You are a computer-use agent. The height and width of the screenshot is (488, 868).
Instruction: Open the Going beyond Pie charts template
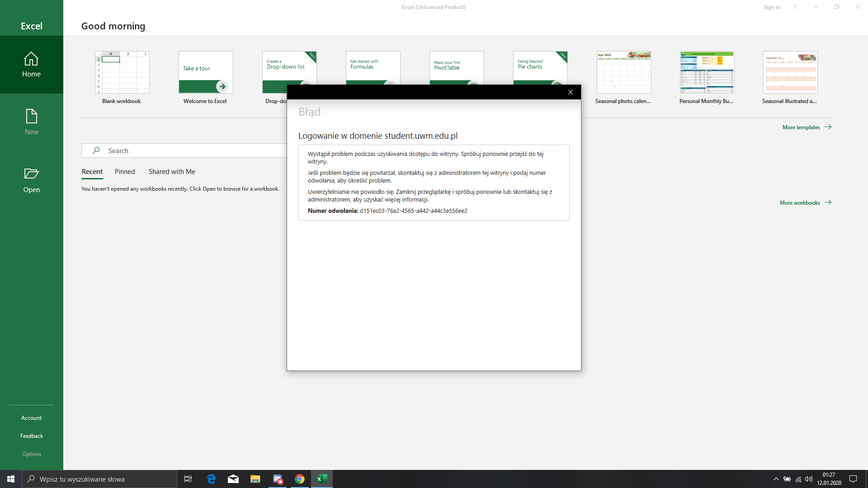click(540, 68)
